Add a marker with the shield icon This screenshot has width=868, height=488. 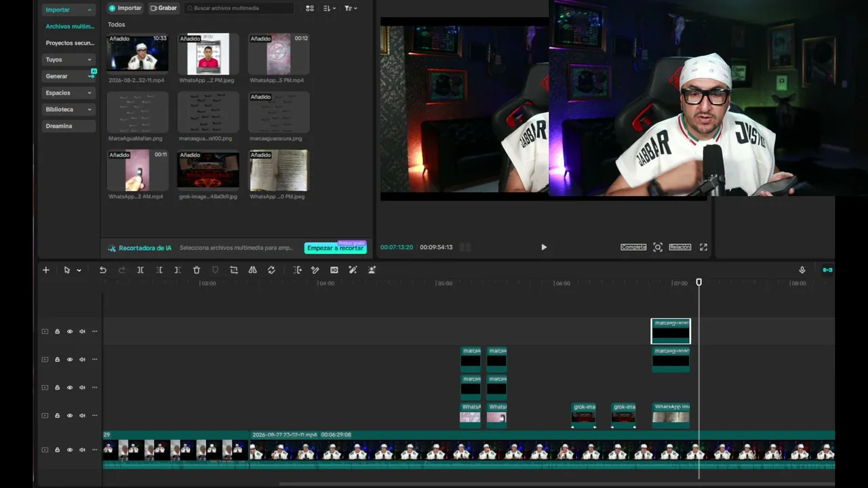point(216,270)
